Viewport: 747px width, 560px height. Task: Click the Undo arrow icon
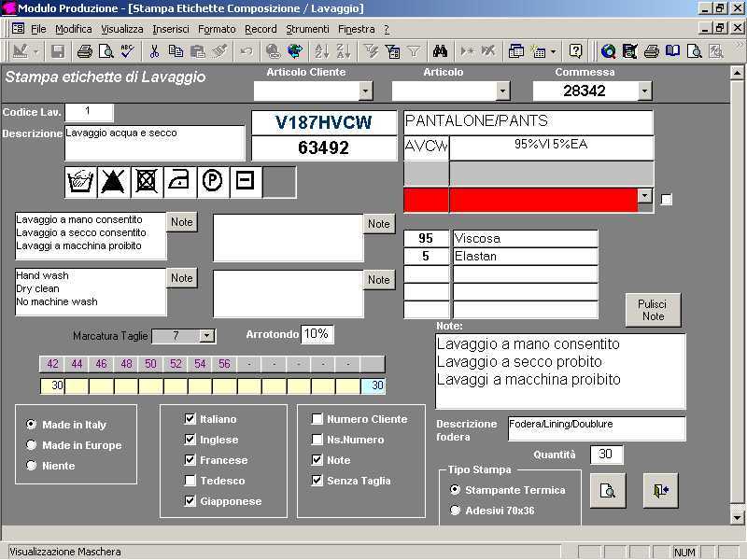pos(246,51)
